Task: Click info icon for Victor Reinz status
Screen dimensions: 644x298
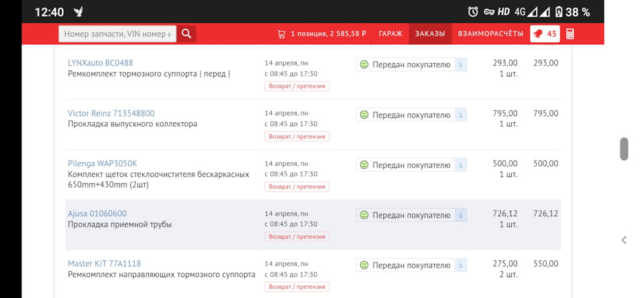Action: [x=460, y=115]
